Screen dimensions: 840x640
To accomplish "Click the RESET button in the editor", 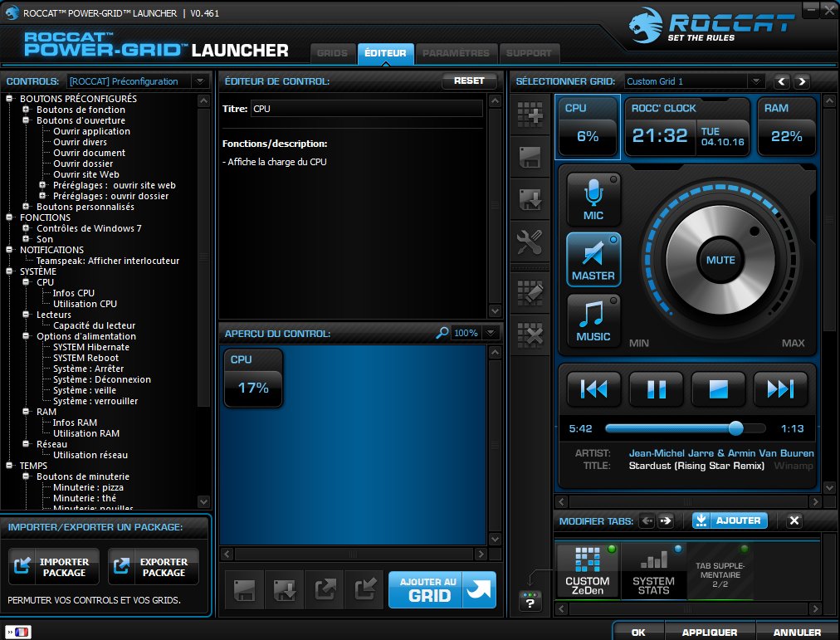I will point(469,81).
